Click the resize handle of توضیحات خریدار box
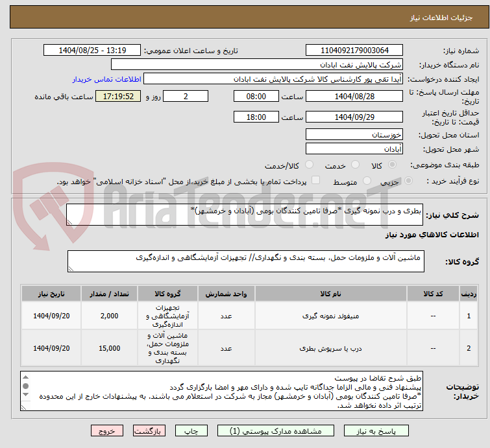Viewport: 490px width, 448px height. 24,407
